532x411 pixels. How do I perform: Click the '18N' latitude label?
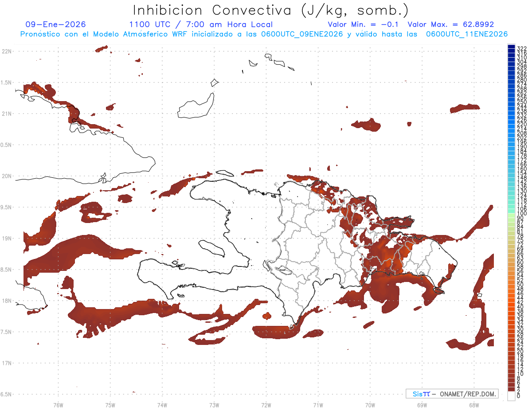[6, 301]
